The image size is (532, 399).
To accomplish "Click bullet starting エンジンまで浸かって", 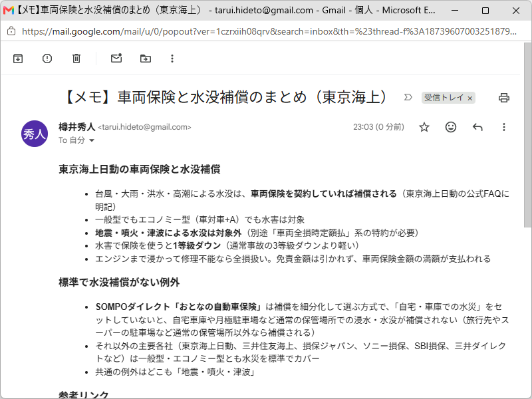I will [293, 259].
